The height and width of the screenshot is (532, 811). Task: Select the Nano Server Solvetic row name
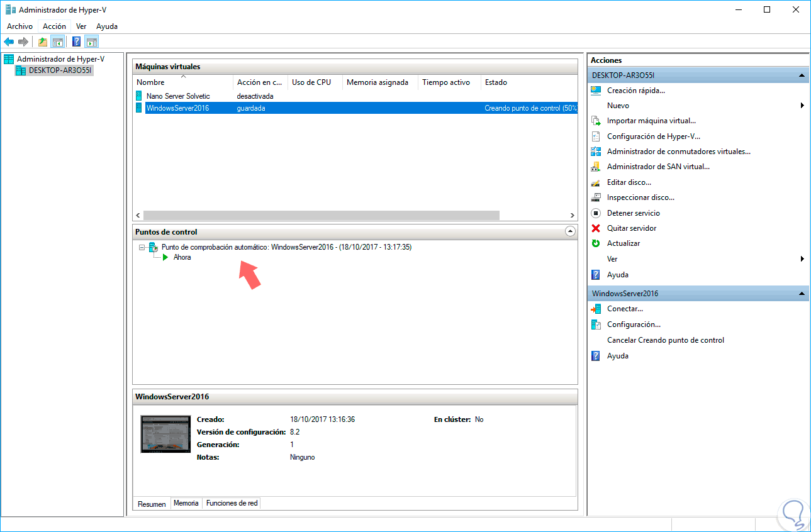178,96
